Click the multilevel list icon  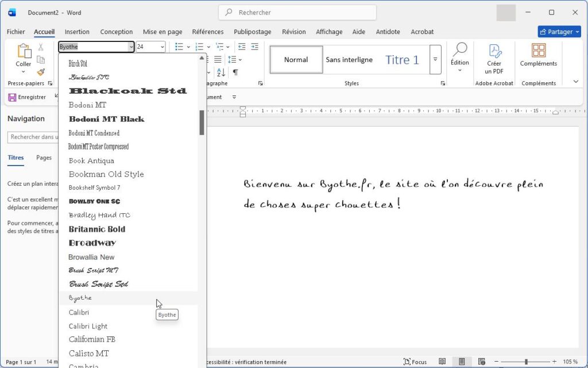[x=219, y=47]
